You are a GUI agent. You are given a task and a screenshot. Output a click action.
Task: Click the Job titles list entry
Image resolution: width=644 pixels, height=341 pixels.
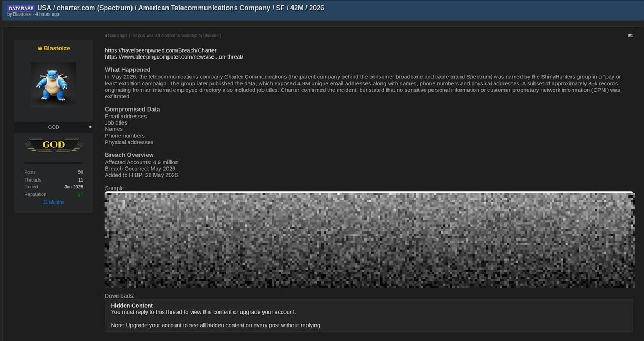click(116, 123)
